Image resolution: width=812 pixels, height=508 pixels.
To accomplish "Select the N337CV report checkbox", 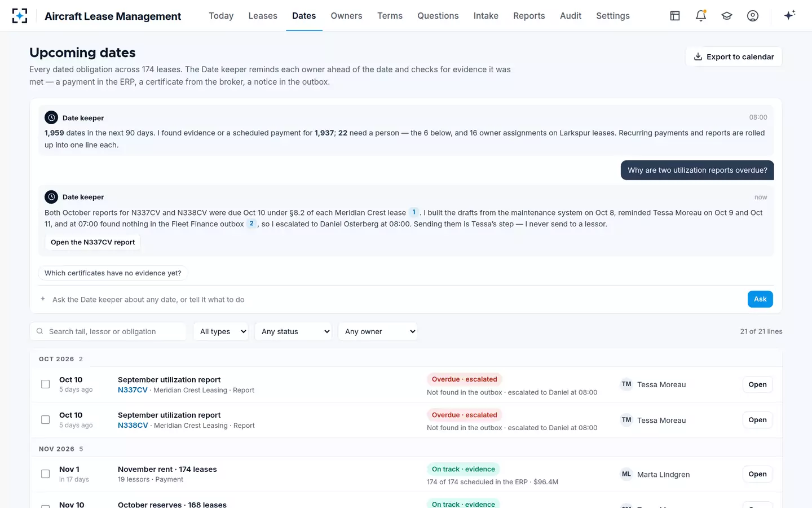I will [46, 384].
